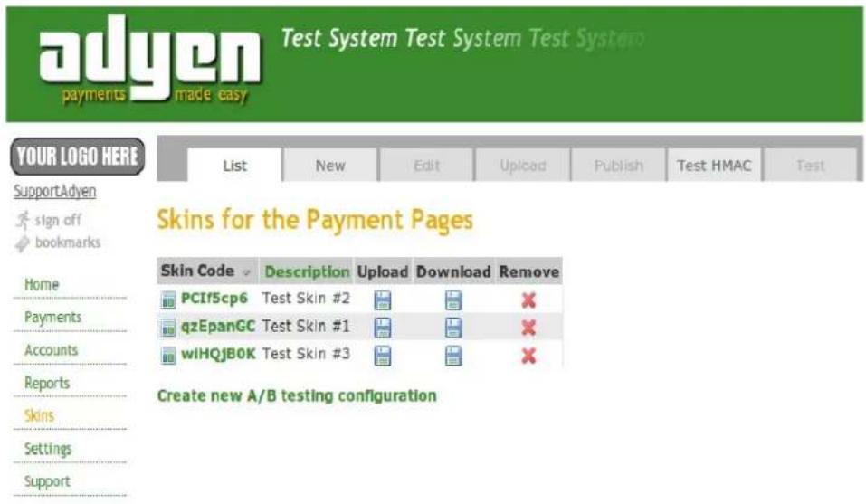866x504 pixels.
Task: Click the upload icon for skin qzEpanGC
Action: (x=383, y=328)
